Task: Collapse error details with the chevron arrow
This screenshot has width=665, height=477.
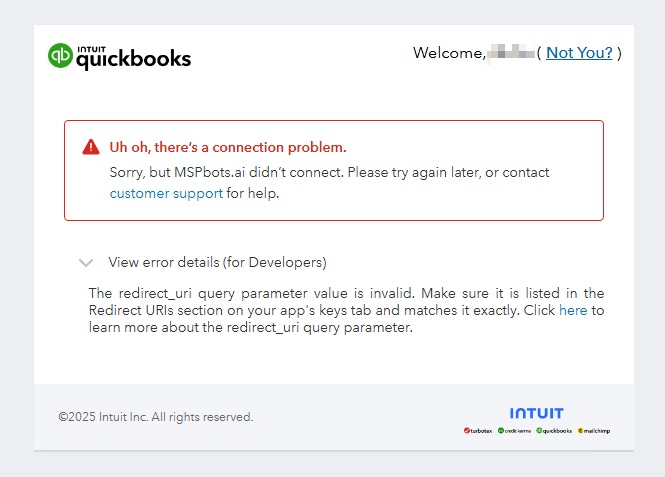Action: click(x=86, y=263)
